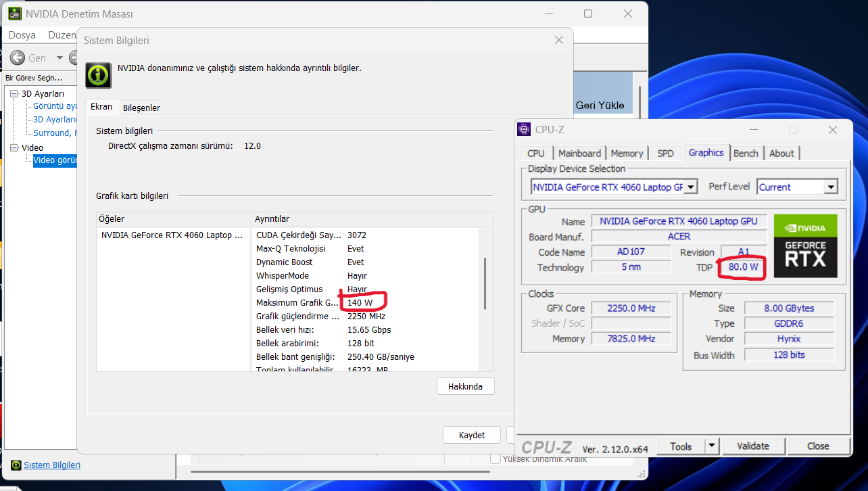Click the Kaydet button
Screen dimensions: 868x491
[472, 435]
